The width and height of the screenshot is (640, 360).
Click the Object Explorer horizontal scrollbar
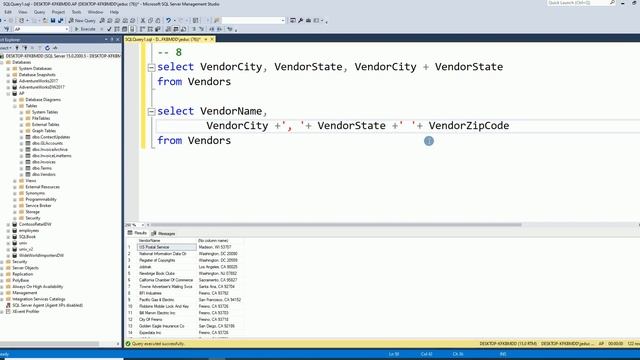click(x=49, y=344)
